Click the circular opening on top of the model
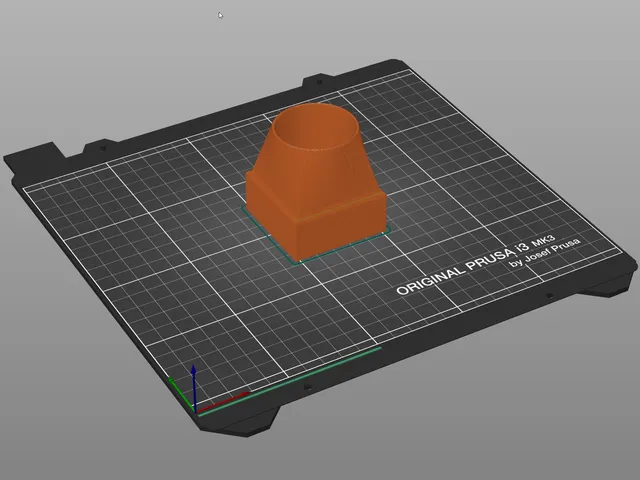The height and width of the screenshot is (480, 640). click(316, 127)
